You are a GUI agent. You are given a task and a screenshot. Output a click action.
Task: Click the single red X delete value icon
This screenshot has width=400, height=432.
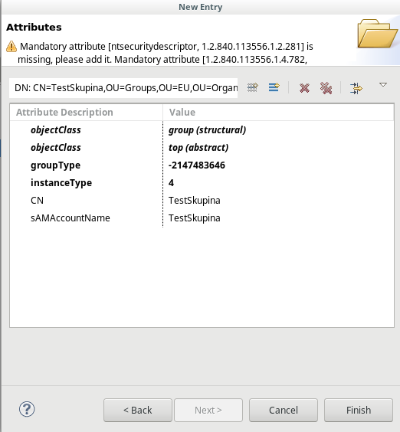304,88
